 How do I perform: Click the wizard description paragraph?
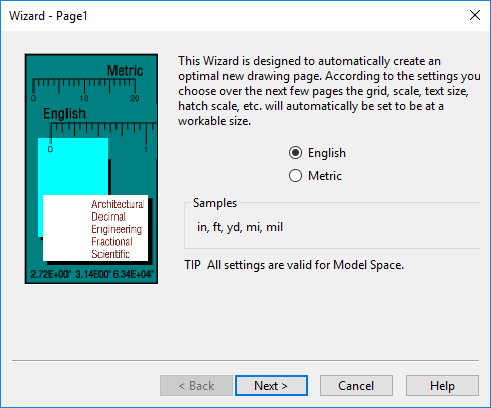click(x=329, y=91)
